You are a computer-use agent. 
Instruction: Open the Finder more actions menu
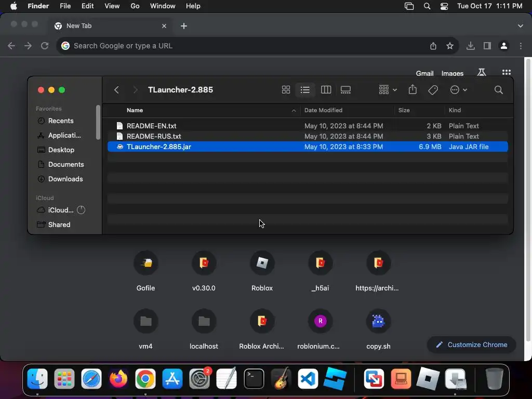458,90
